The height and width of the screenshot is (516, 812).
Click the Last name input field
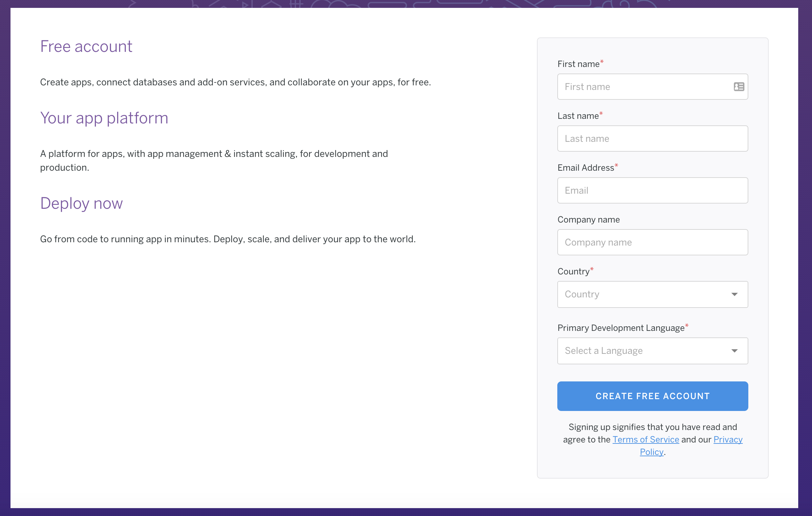pos(652,139)
